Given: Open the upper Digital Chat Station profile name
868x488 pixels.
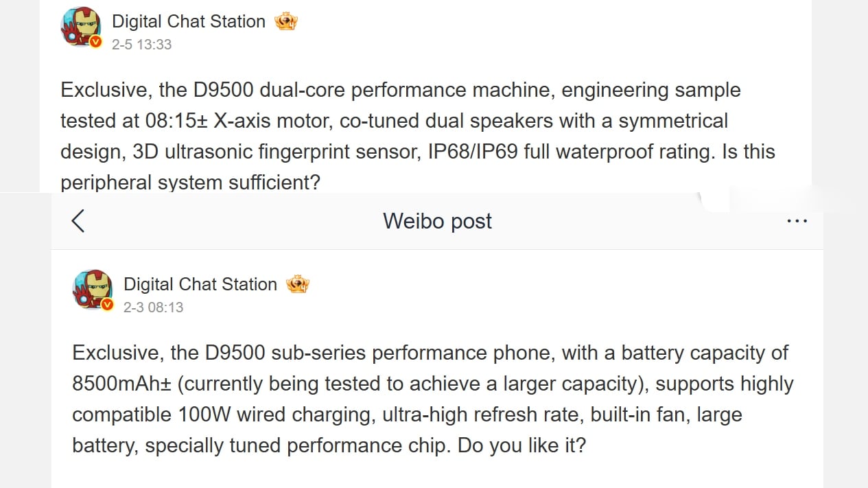Looking at the screenshot, I should click(x=188, y=21).
